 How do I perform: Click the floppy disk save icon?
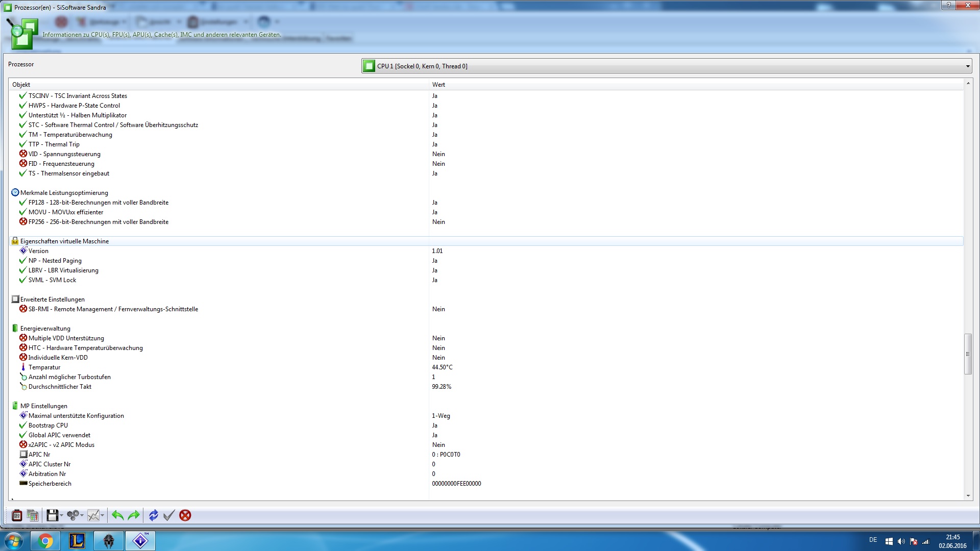(52, 515)
